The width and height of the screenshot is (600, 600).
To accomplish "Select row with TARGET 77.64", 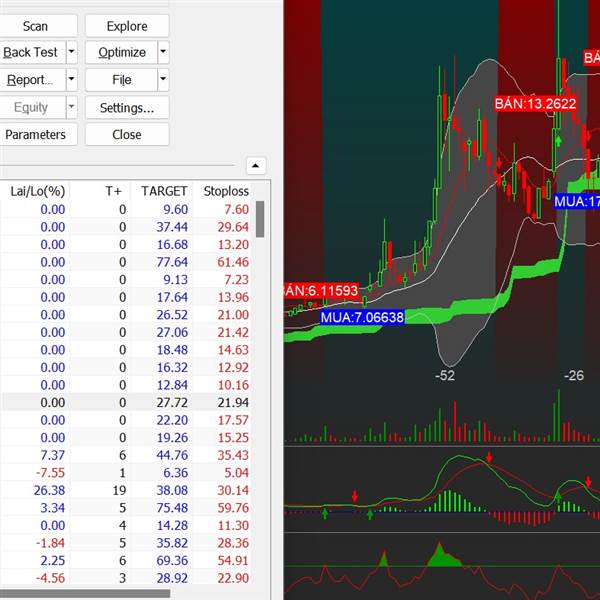I will click(x=126, y=262).
